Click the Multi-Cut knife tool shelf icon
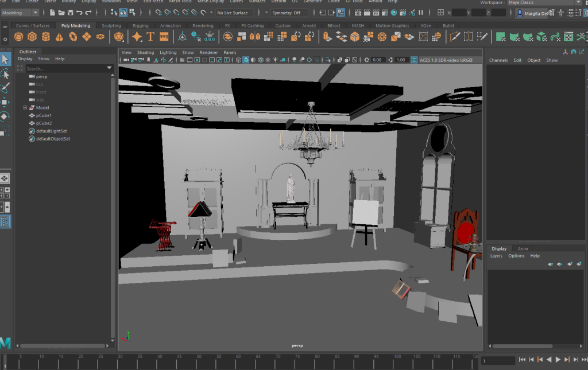Viewport: 588px width, 370px height. tap(455, 37)
